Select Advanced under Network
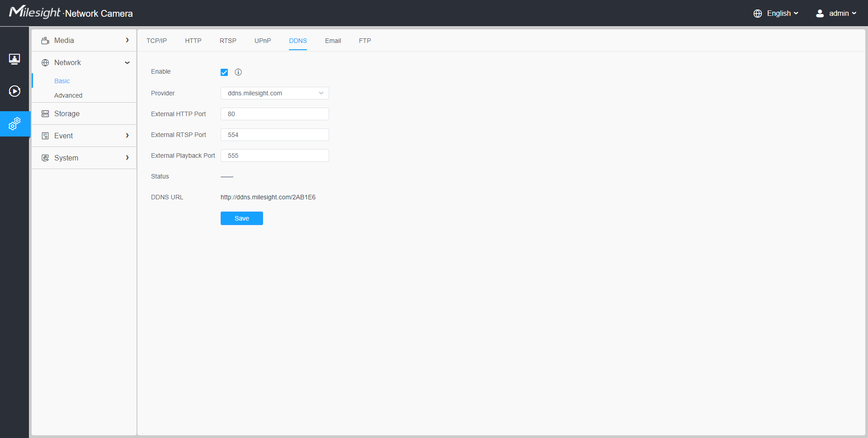The height and width of the screenshot is (438, 868). [68, 95]
